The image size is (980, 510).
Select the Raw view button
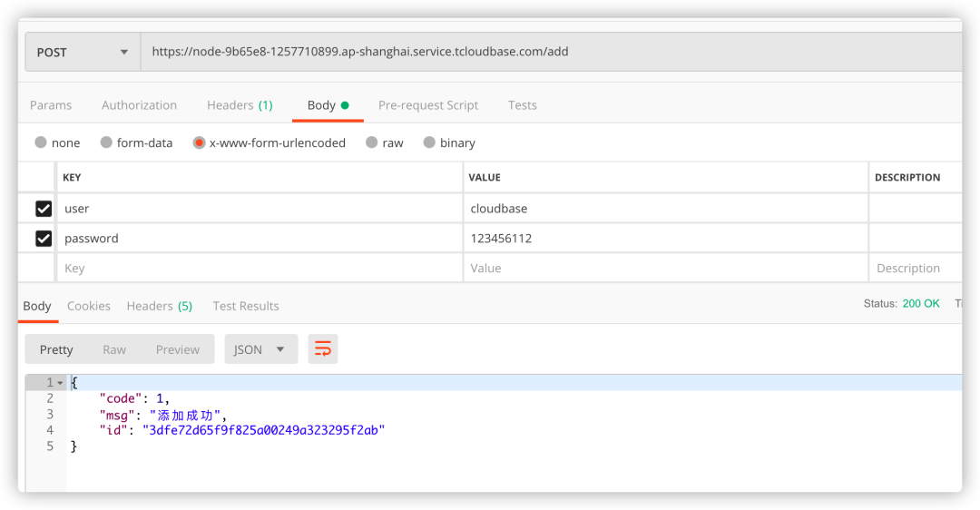tap(114, 349)
